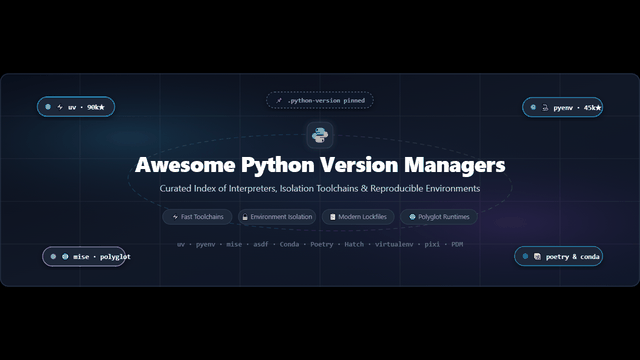Click 'Hatch' in the tool name list
The width and height of the screenshot is (640, 360).
(354, 244)
